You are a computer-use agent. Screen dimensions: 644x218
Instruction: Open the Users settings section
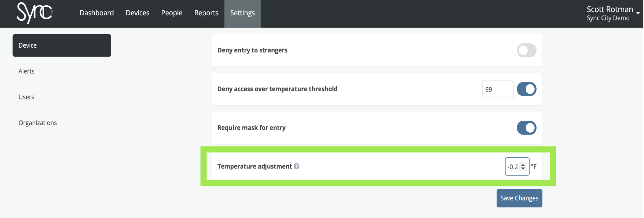click(x=26, y=97)
